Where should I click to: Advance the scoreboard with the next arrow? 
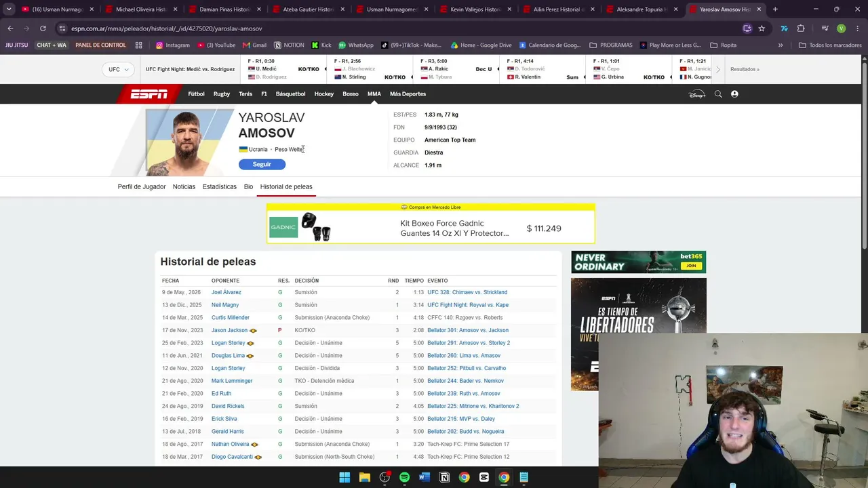click(x=718, y=69)
